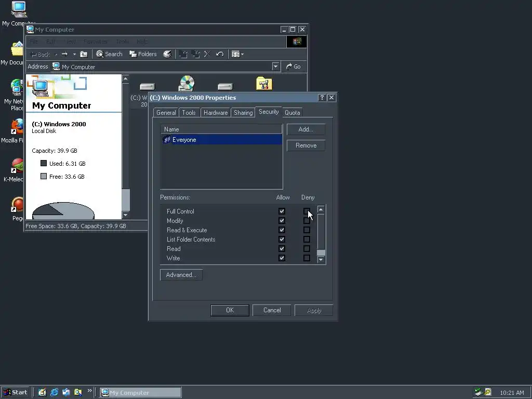This screenshot has width=532, height=399.
Task: Check Deny for List Folder Contents
Action: (x=307, y=239)
